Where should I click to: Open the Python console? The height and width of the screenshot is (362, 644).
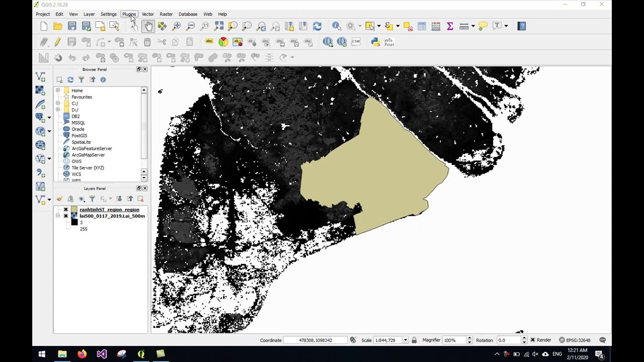[375, 42]
